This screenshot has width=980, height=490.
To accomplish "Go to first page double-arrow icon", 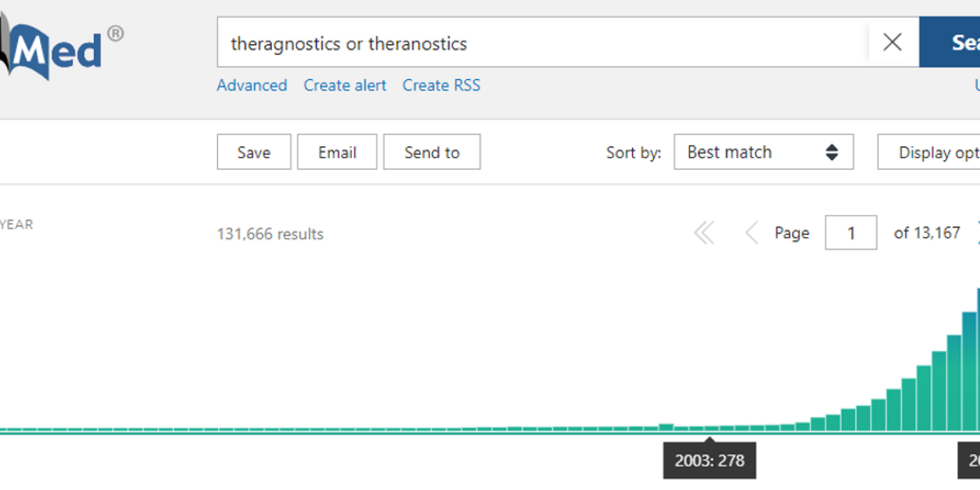I will (x=703, y=234).
